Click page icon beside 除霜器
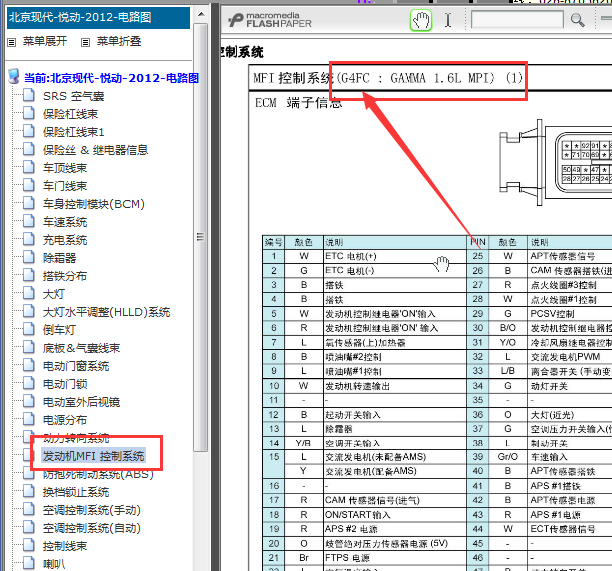Screen dimensions: 612x571 point(28,256)
